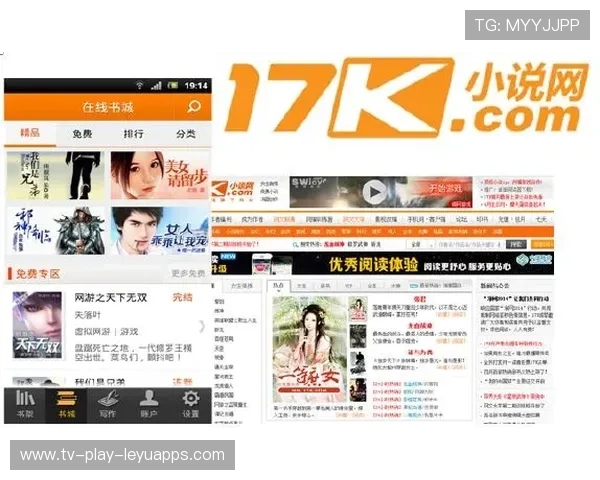Open the 书架 bookshelf tab icon
The width and height of the screenshot is (600, 480).
click(25, 399)
